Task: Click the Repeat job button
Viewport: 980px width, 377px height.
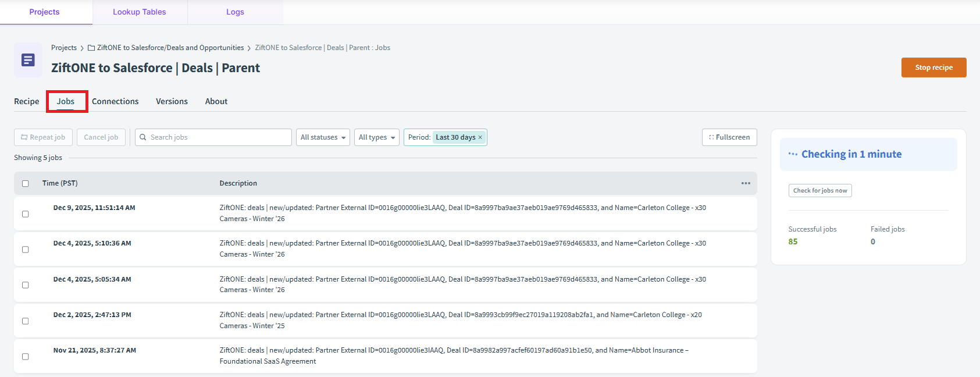Action: click(44, 137)
